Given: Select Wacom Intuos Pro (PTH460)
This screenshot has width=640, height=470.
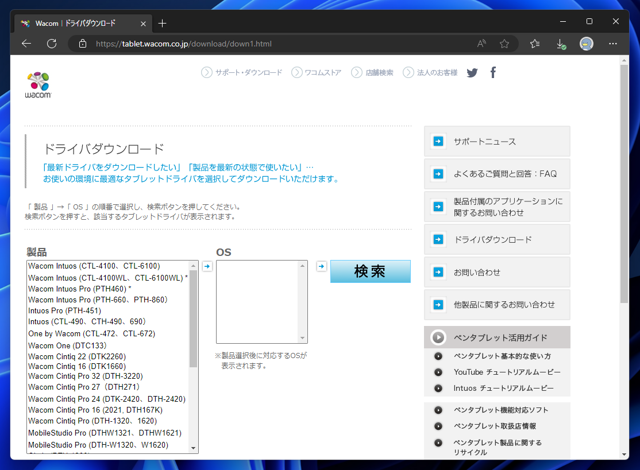Looking at the screenshot, I should [80, 289].
